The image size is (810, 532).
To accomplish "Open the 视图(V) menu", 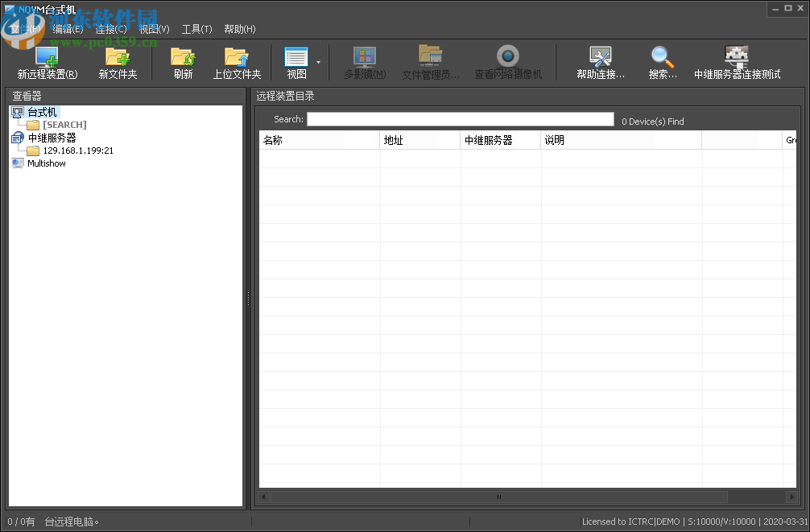I will [x=154, y=29].
